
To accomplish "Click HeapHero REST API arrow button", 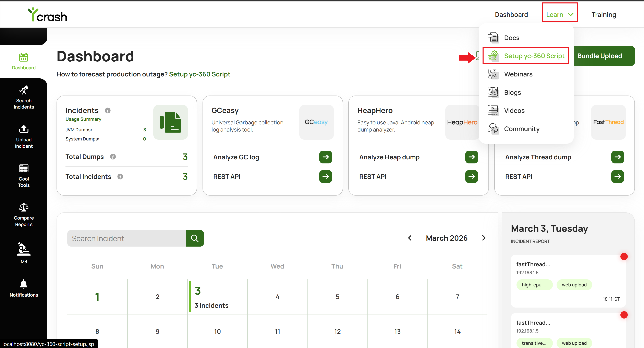I will pos(472,177).
